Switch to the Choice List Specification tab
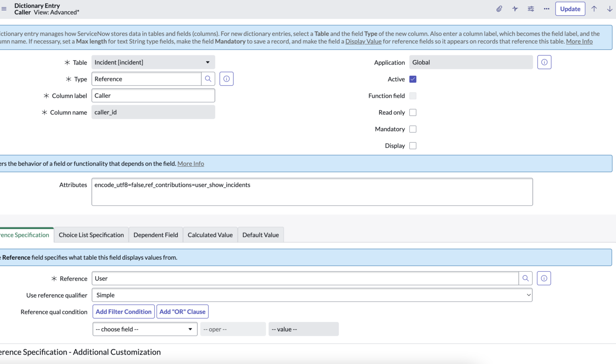 (91, 235)
